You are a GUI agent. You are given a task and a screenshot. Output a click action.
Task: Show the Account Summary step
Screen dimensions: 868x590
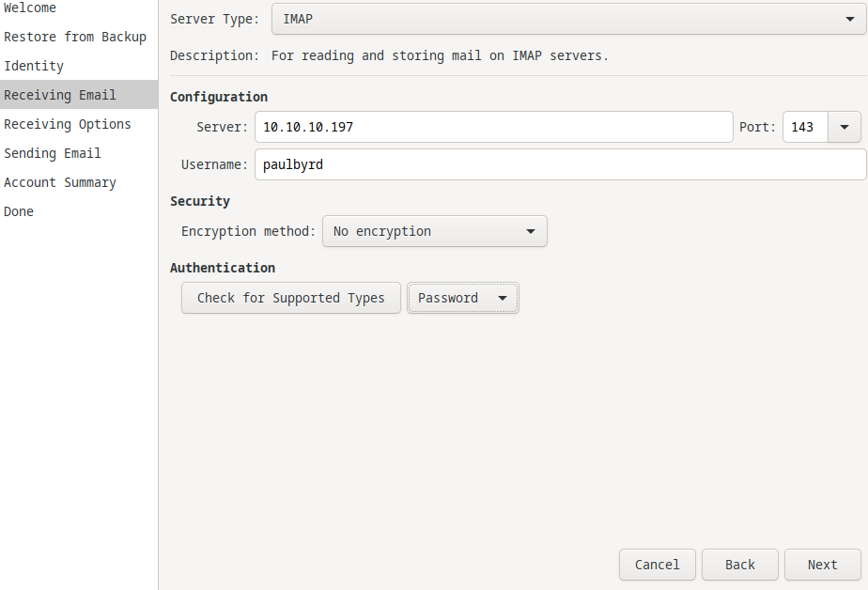[x=60, y=182]
